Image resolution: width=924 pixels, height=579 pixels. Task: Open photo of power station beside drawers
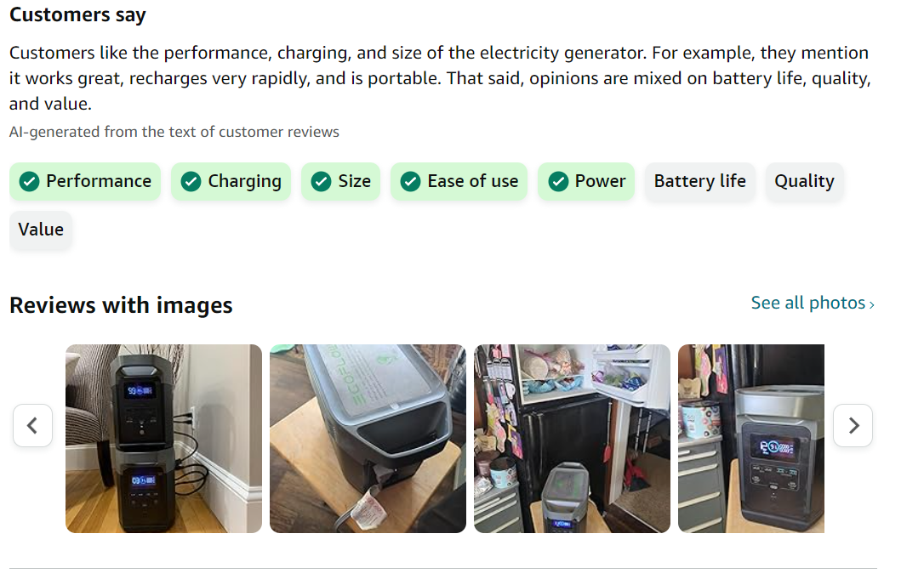click(x=751, y=439)
